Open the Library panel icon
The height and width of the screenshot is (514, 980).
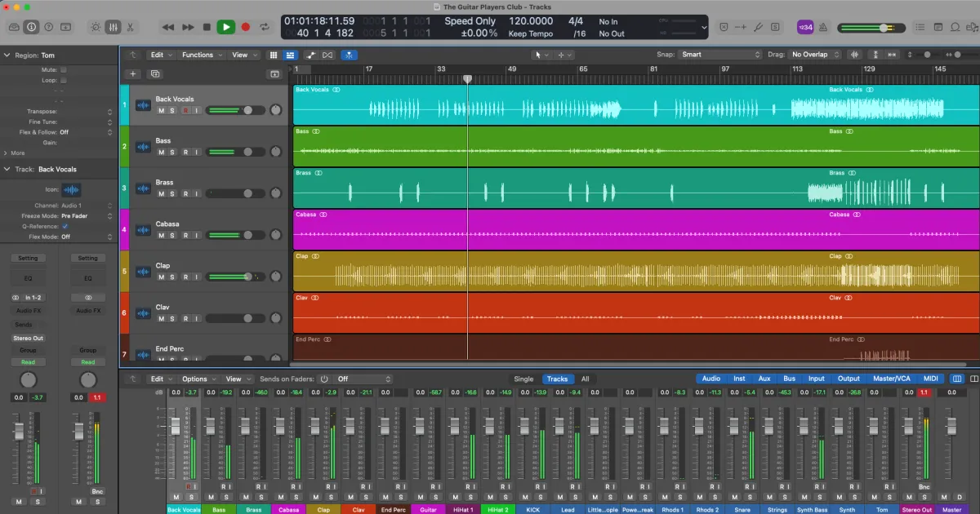(x=14, y=27)
